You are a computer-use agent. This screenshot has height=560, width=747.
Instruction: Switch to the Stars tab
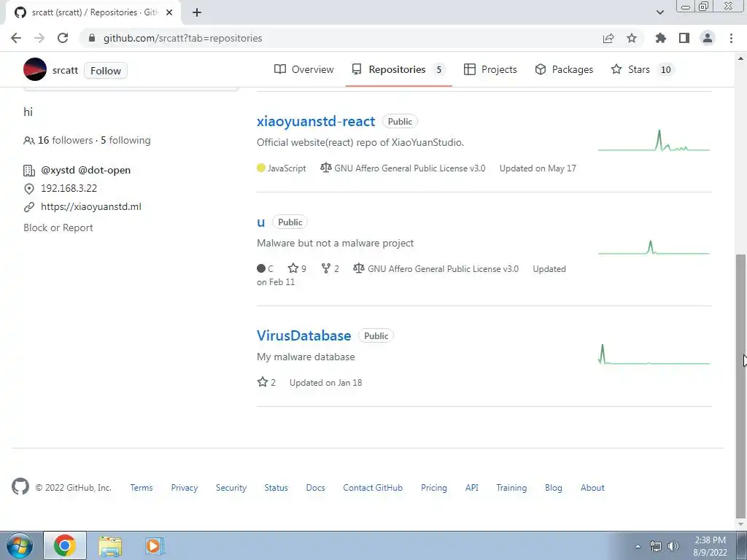642,69
